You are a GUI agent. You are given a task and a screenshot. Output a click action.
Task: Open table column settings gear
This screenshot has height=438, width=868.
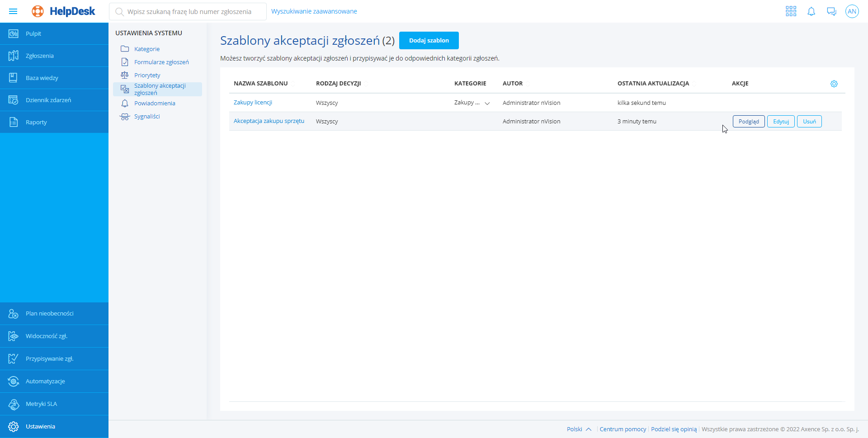[x=834, y=84]
